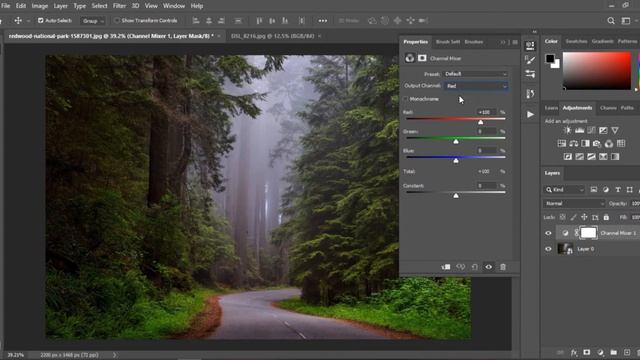Screen dimensions: 640x360
Task: Click the Red percentage input field
Action: [486, 112]
